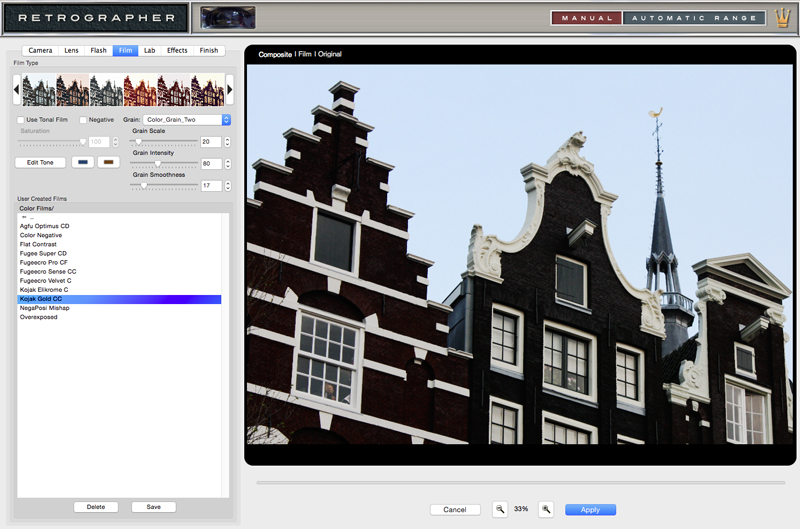Click the Grain Smoothness stepper arrows
The width and height of the screenshot is (800, 529).
[228, 186]
